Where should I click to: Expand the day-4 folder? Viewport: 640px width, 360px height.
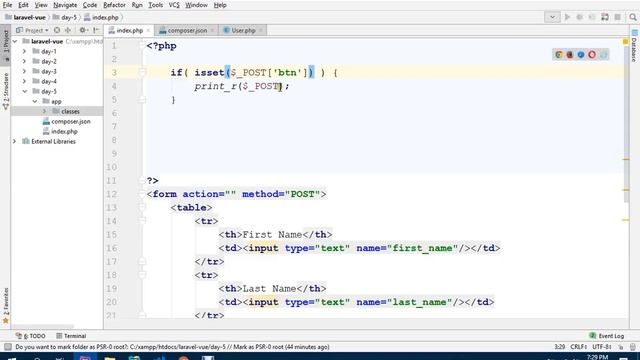point(24,81)
